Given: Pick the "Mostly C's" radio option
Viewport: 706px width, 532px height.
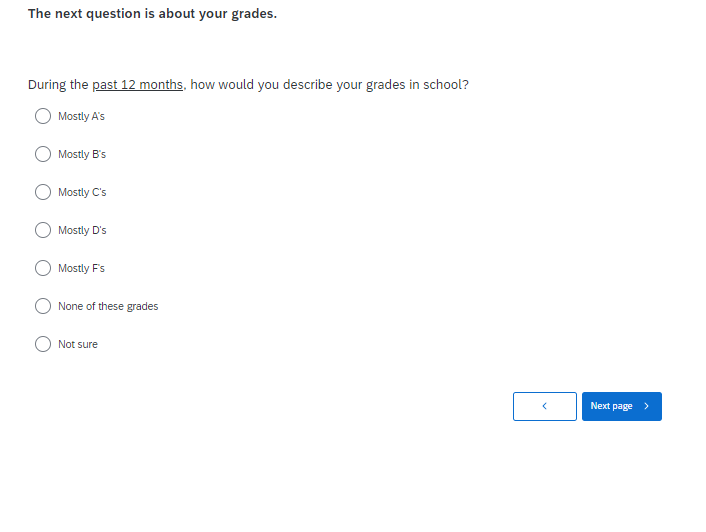Looking at the screenshot, I should [43, 192].
